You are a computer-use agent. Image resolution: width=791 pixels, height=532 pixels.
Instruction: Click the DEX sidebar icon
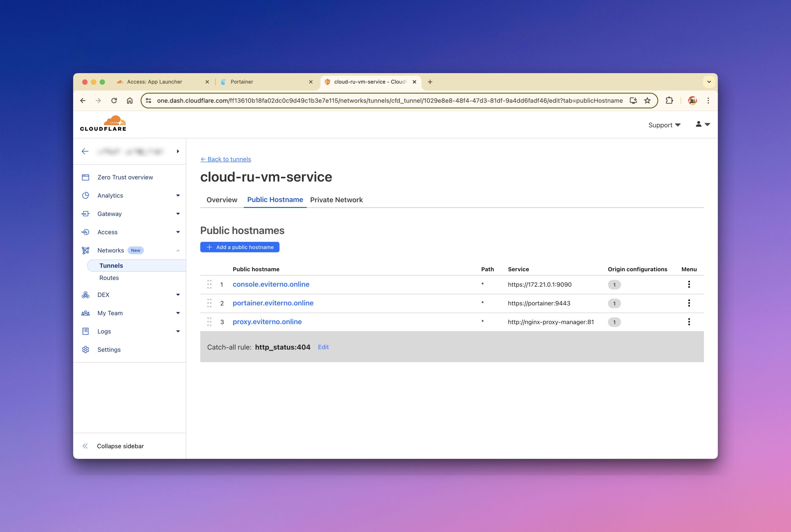tap(86, 295)
